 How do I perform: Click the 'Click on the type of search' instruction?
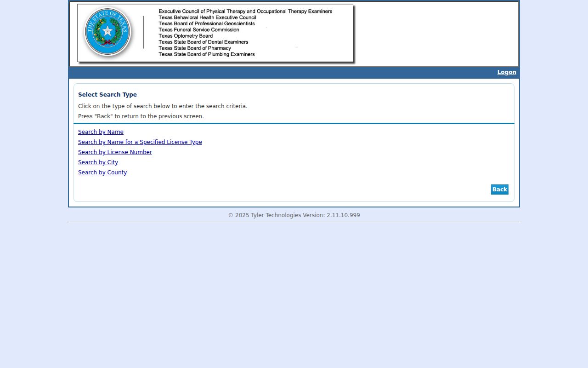[x=163, y=106]
